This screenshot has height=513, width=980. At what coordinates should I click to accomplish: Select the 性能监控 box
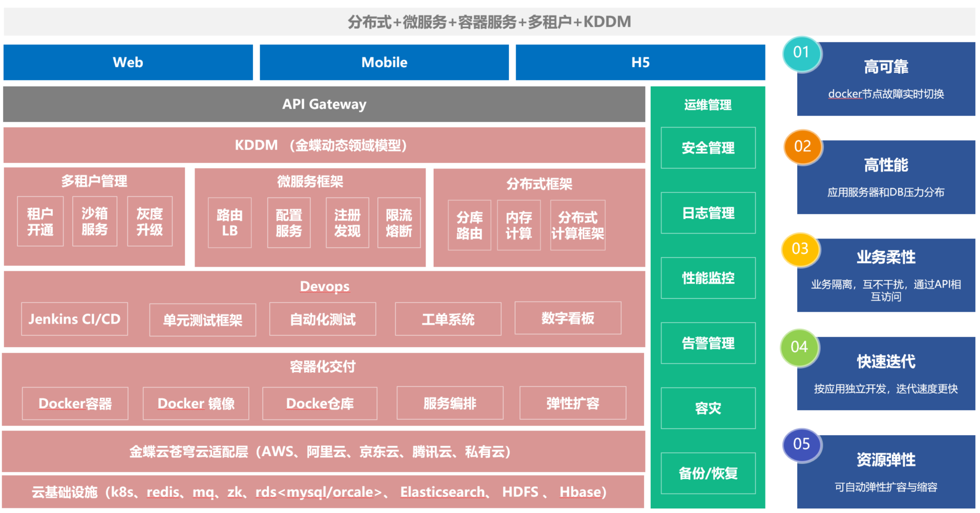[708, 278]
